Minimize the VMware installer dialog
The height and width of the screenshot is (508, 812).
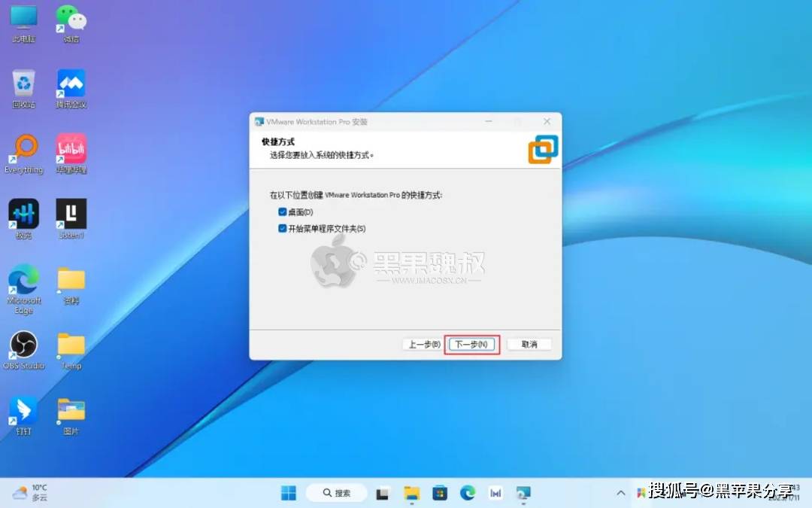point(489,121)
